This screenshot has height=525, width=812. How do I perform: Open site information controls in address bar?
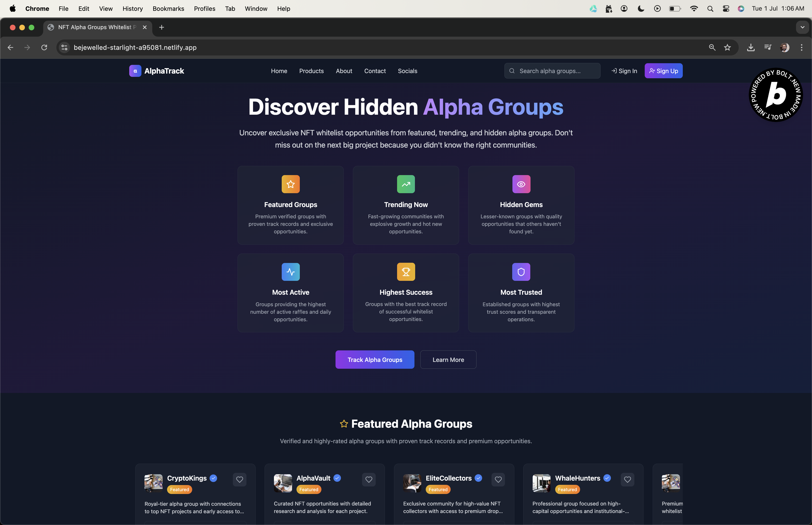(64, 47)
